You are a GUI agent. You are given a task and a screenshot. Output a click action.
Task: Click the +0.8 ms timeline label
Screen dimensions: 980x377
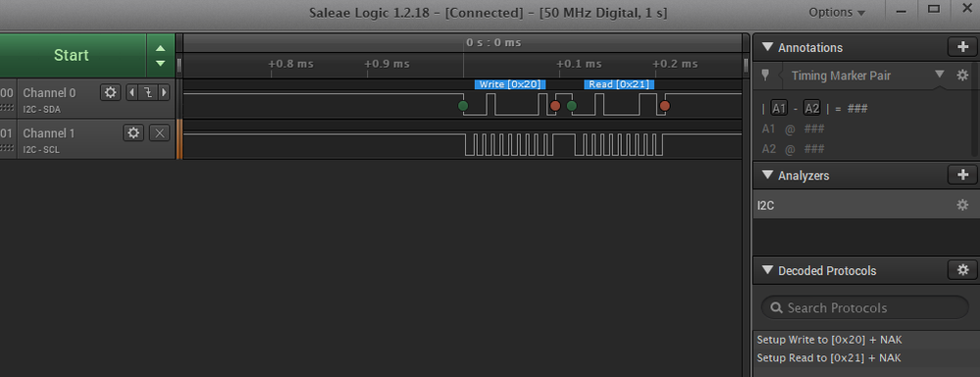click(290, 64)
